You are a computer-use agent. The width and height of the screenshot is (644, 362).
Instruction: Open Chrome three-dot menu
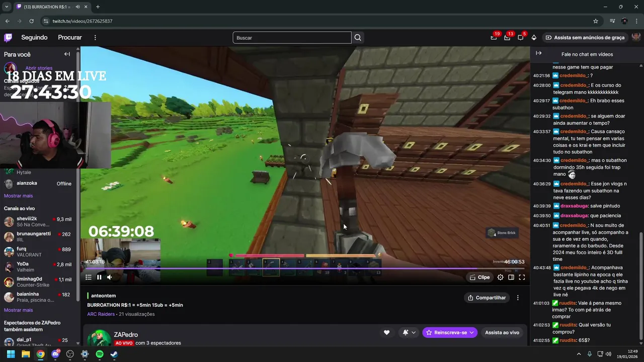636,21
